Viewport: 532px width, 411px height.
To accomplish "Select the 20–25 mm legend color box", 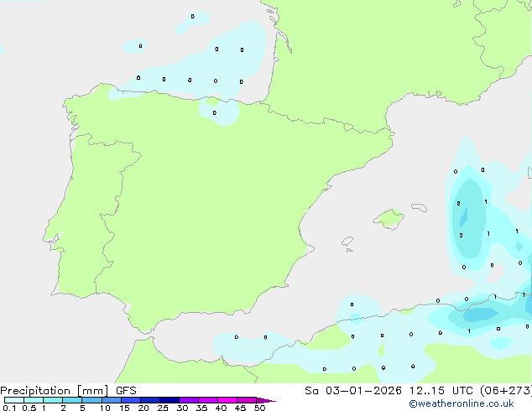I will click(150, 400).
